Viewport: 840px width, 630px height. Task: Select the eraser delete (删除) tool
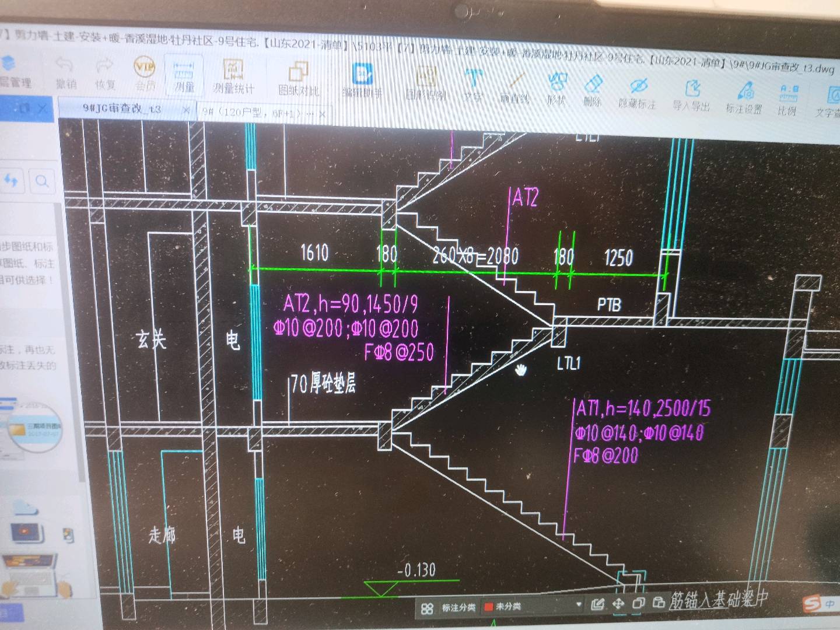(x=593, y=90)
